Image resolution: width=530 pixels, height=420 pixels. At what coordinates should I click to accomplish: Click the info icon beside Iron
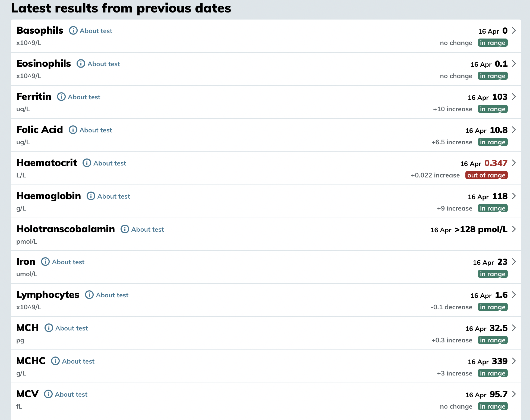pos(45,262)
